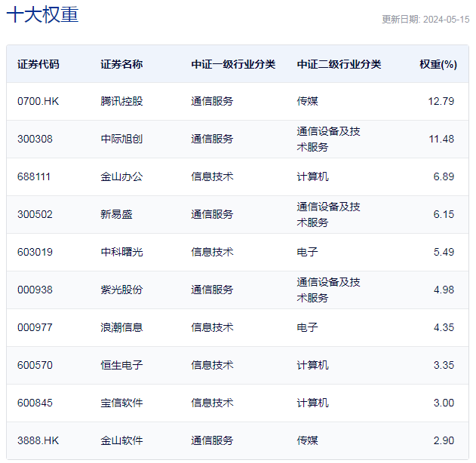The height and width of the screenshot is (463, 476).
Task: Click 电子 in the 中科曙光 row
Action: tap(307, 252)
